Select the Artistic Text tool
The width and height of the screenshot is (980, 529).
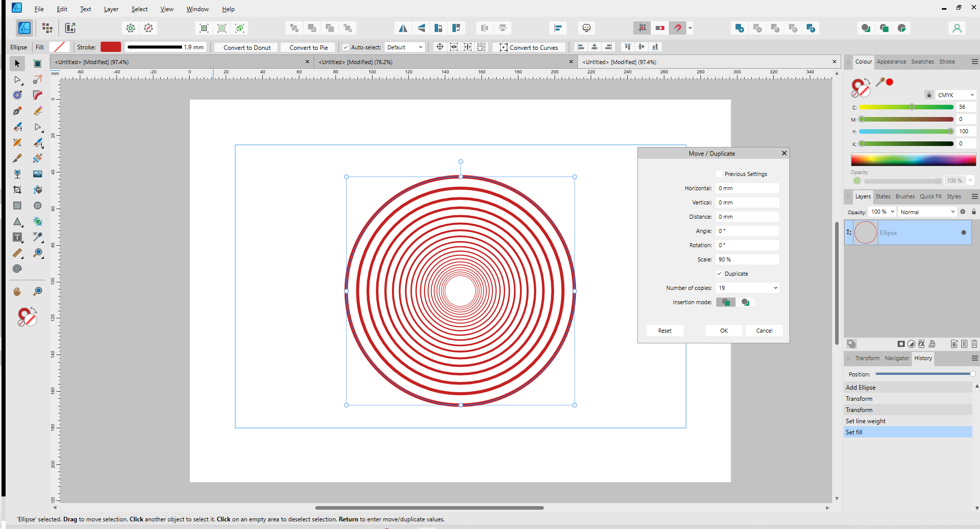click(17, 237)
